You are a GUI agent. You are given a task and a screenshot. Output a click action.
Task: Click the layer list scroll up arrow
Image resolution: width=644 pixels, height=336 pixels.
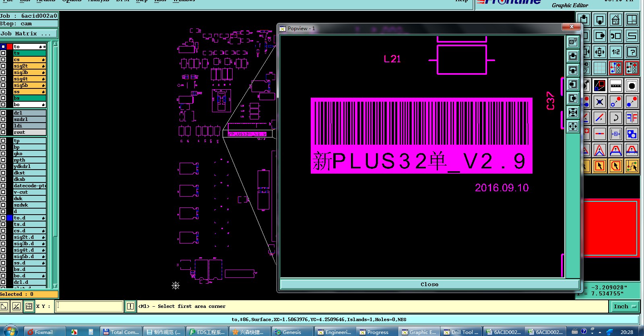coord(56,44)
